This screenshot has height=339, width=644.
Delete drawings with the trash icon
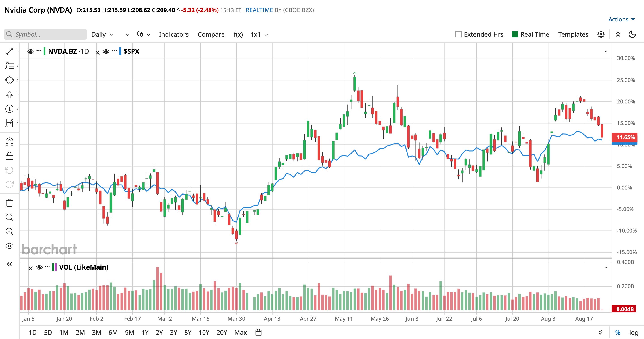click(x=9, y=203)
